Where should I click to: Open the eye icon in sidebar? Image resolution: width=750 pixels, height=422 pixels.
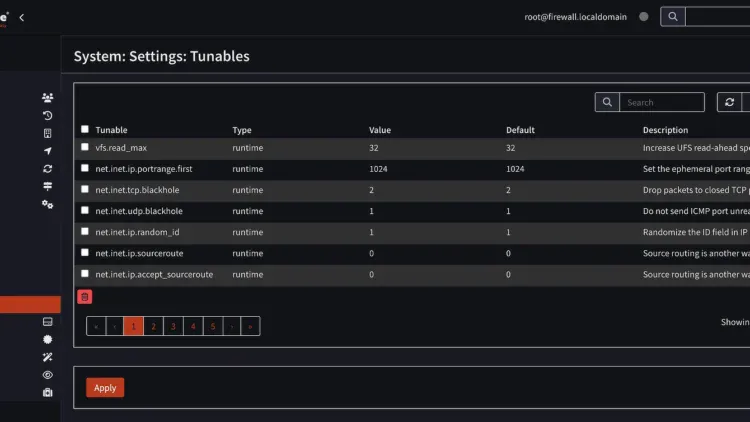click(47, 375)
